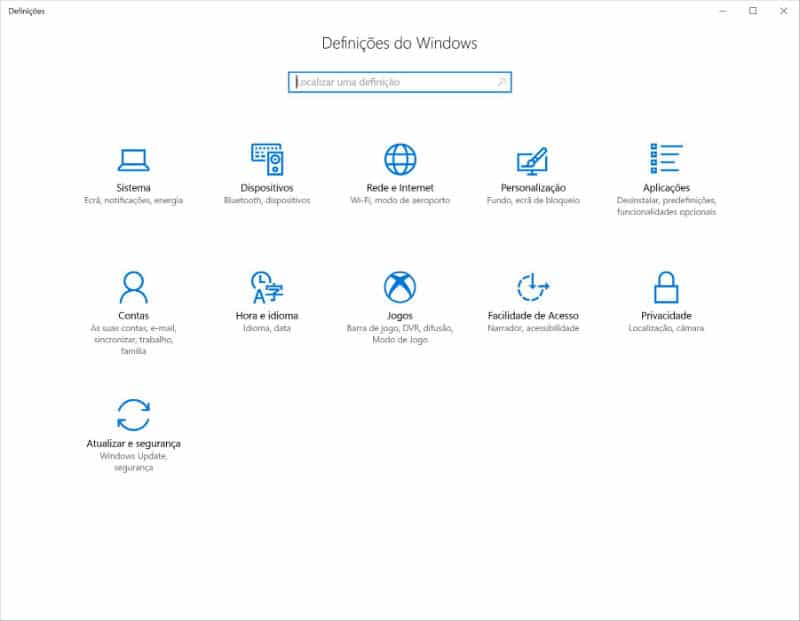
Task: Click the "Wi-Fi, modo de aeroporto" description
Action: [x=400, y=201]
